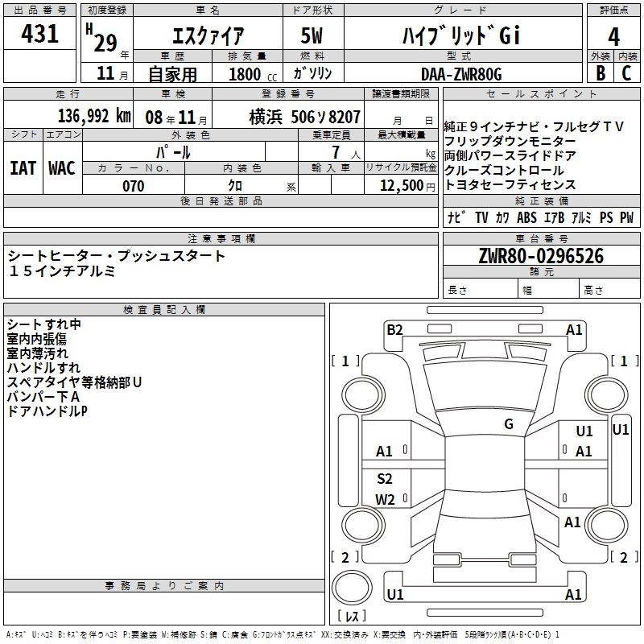Click inspector note バンパー下A
The width and height of the screenshot is (644, 644).
[43, 396]
